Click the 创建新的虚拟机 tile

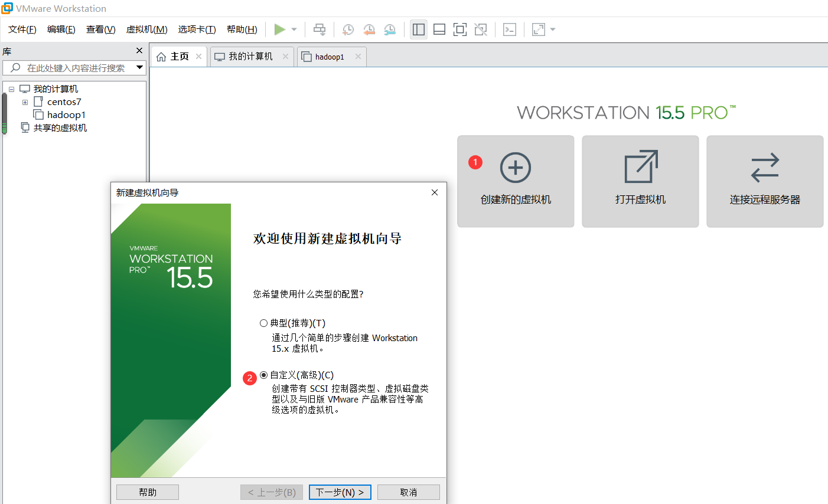pyautogui.click(x=516, y=181)
